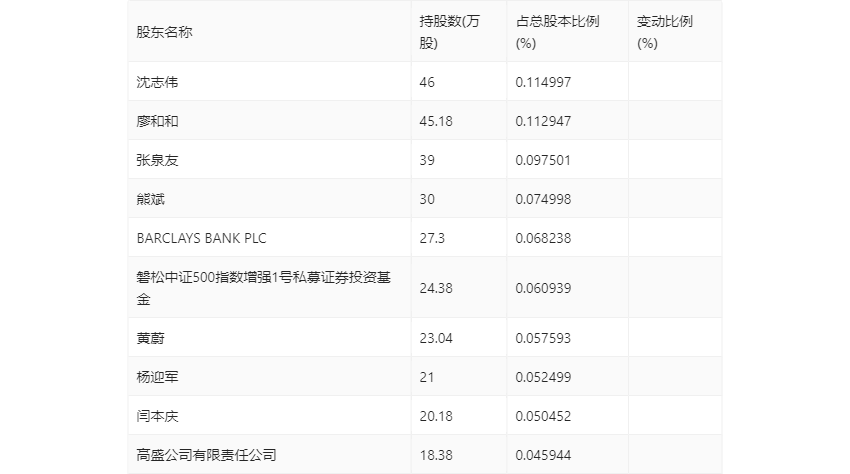Select shareholder name 熊斌
The image size is (850, 474).
pyautogui.click(x=150, y=199)
